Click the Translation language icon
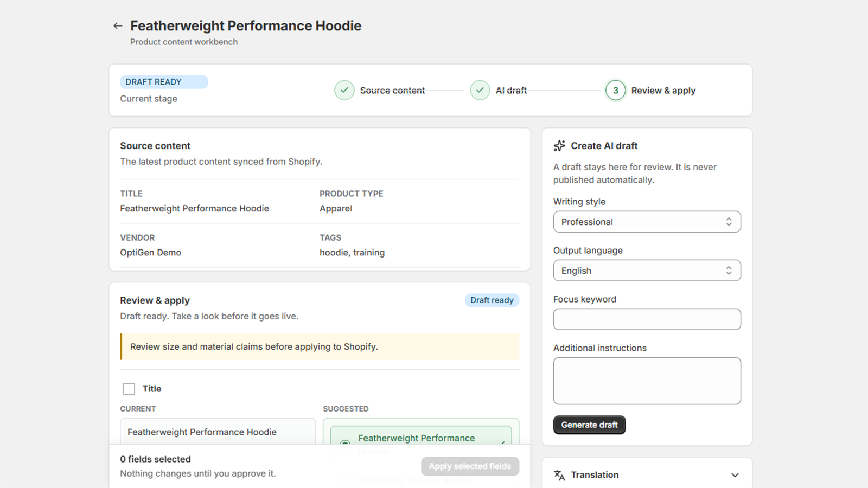 point(559,475)
